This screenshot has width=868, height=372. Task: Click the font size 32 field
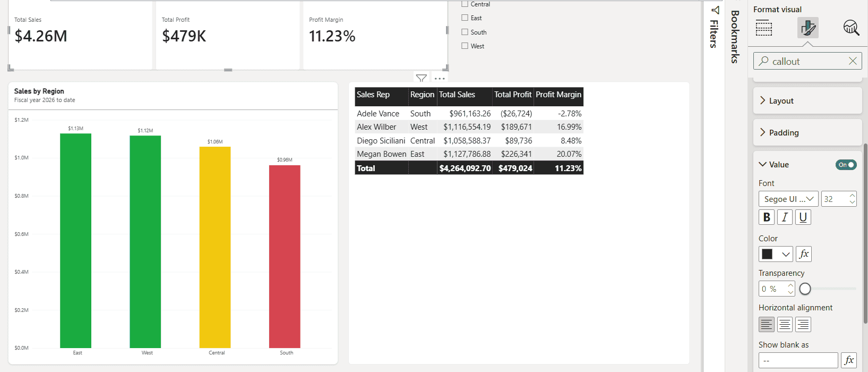[x=835, y=199]
